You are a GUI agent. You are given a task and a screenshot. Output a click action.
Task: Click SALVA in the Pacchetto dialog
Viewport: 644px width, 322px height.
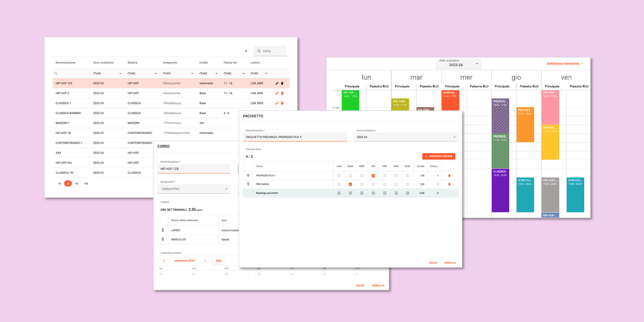coord(433,263)
